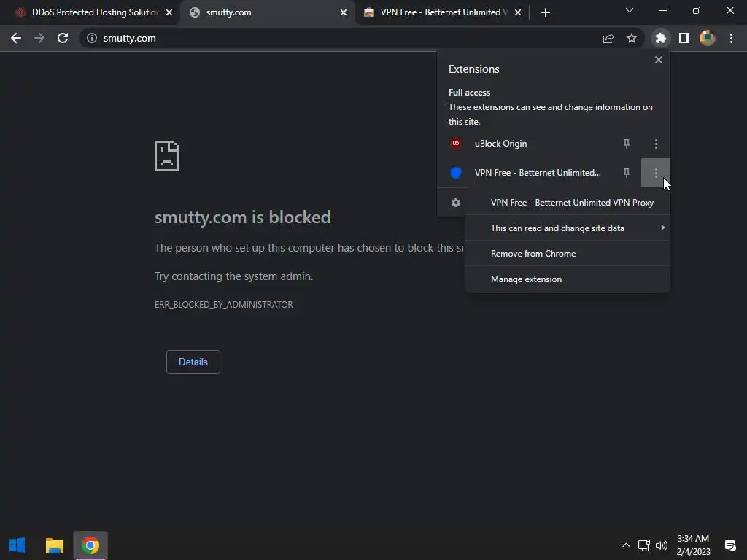The image size is (747, 560).
Task: Open File Explorer from taskbar
Action: click(x=54, y=545)
